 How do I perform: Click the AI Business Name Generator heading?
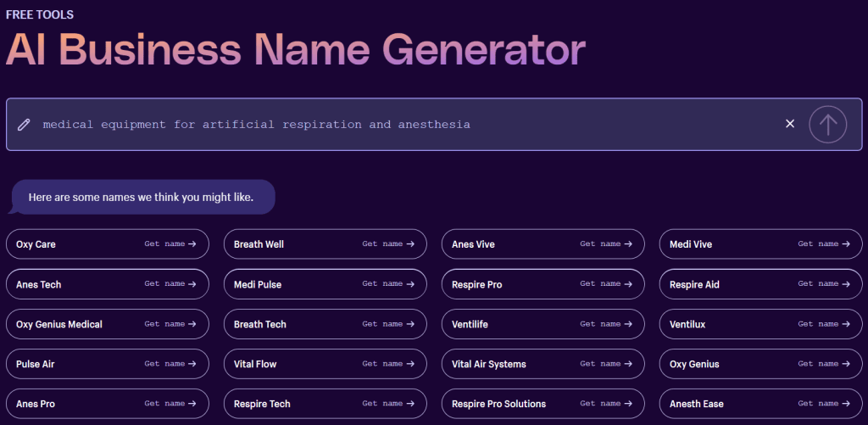[x=295, y=49]
